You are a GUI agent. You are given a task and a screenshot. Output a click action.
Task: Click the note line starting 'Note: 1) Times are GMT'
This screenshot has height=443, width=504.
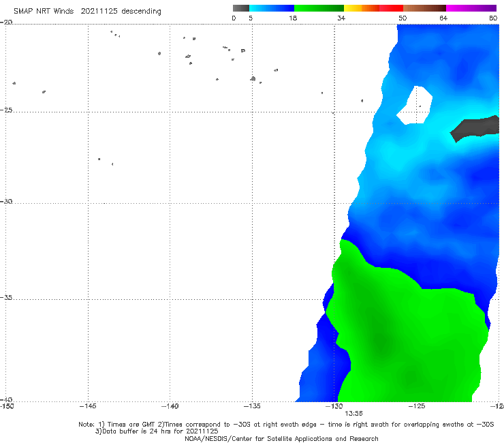pyautogui.click(x=286, y=425)
